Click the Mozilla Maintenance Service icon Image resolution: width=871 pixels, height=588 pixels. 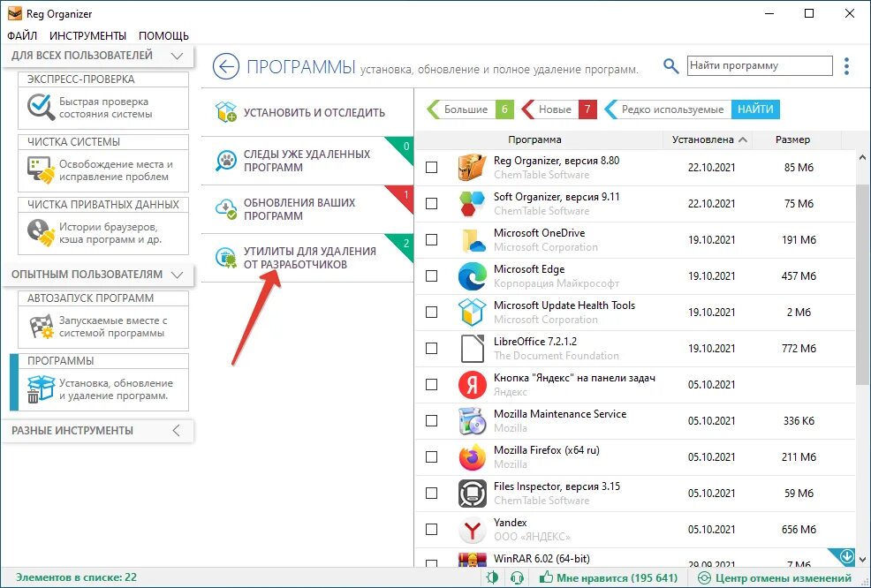tap(473, 421)
